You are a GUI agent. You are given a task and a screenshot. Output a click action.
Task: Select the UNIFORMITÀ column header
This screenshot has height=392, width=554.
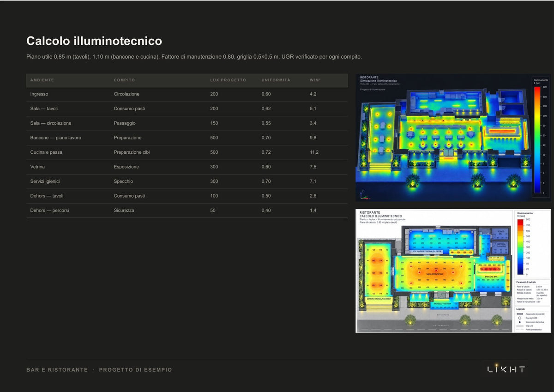pos(276,80)
